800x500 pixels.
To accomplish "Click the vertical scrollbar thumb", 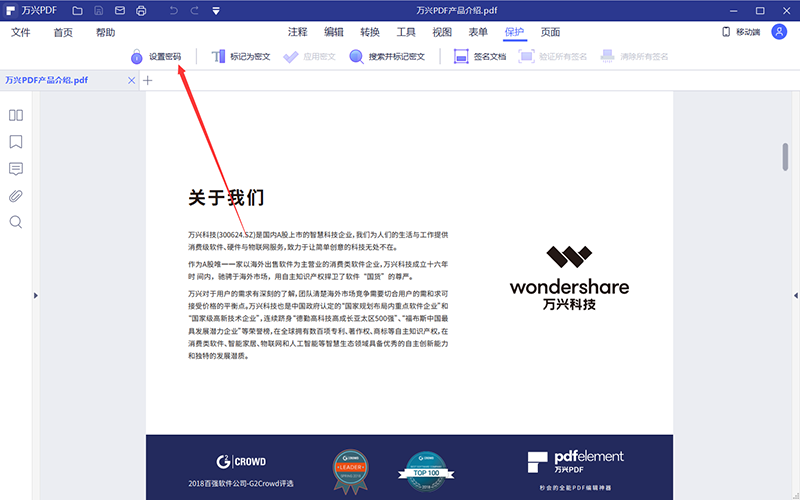I will pos(785,157).
